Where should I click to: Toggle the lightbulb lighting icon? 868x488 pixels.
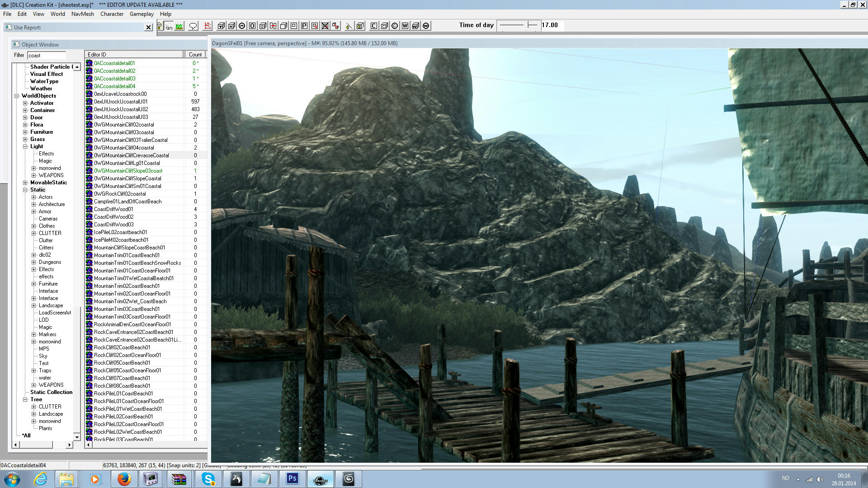click(x=159, y=26)
